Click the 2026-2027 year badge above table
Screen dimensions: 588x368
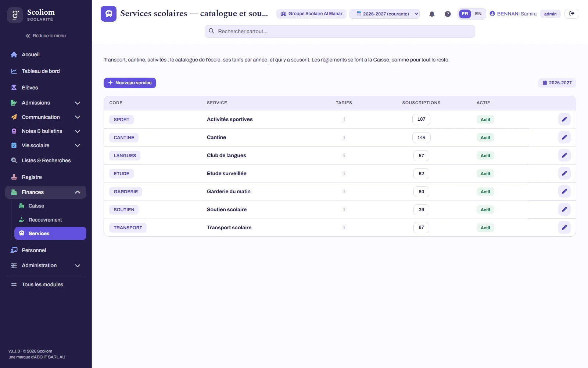pos(557,83)
